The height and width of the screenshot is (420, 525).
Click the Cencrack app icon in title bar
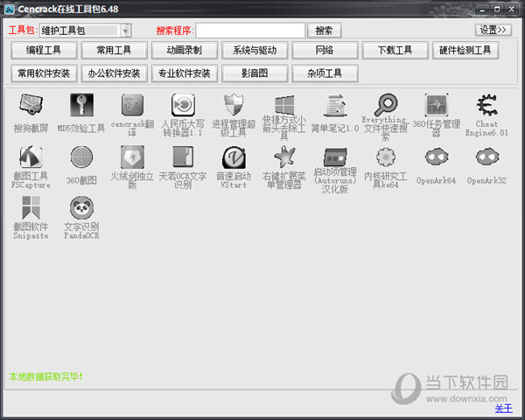pyautogui.click(x=9, y=9)
